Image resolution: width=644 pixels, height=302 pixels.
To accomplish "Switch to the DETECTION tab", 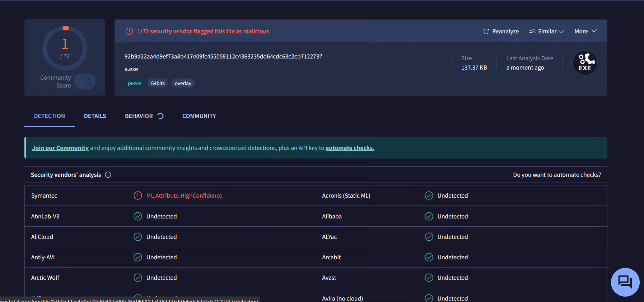I will (x=50, y=116).
